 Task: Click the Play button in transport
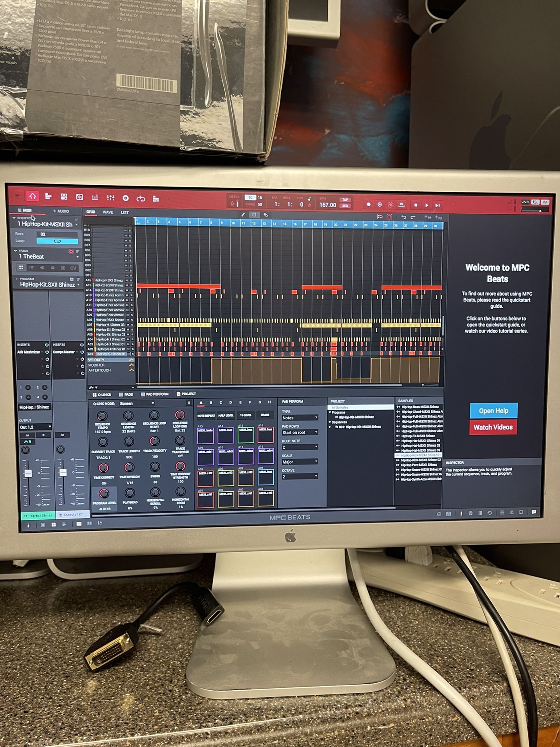tap(427, 205)
